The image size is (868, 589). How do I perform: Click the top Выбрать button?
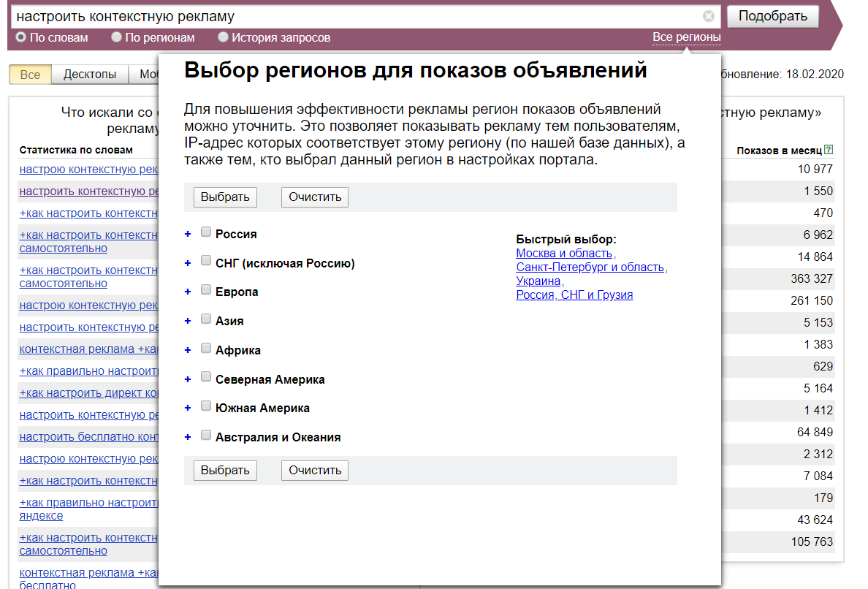(225, 197)
